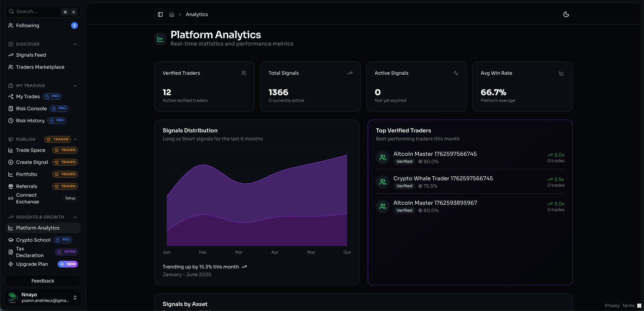Open Portfolio page

pos(43,174)
